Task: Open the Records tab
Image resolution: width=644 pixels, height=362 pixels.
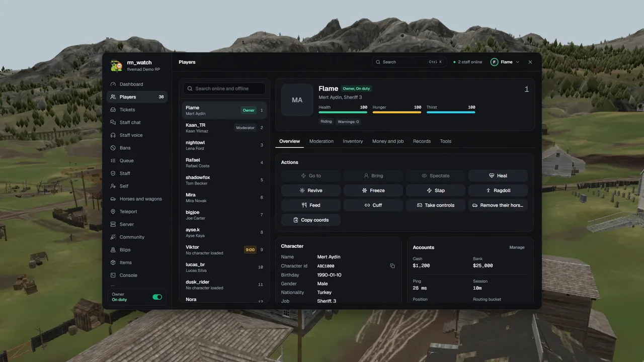Action: (x=422, y=141)
